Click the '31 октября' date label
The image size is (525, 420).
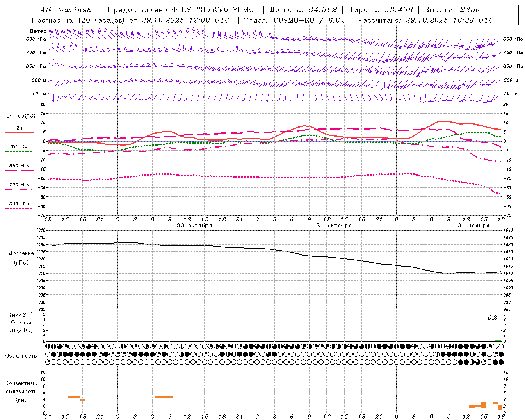click(x=334, y=226)
